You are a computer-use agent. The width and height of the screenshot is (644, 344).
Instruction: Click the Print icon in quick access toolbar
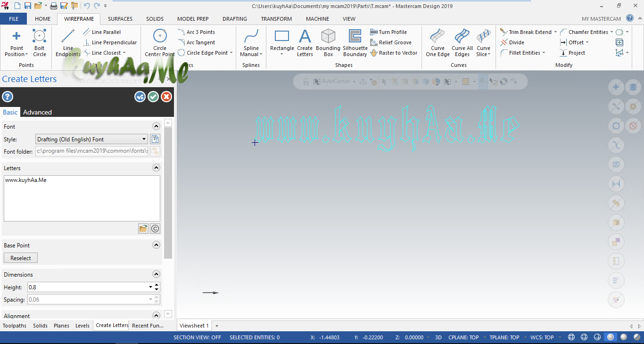click(54, 6)
